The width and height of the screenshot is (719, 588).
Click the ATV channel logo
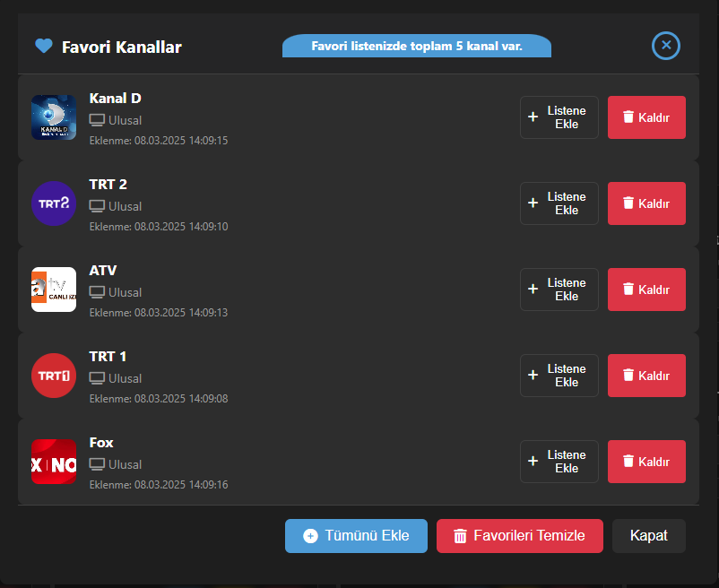tap(54, 290)
